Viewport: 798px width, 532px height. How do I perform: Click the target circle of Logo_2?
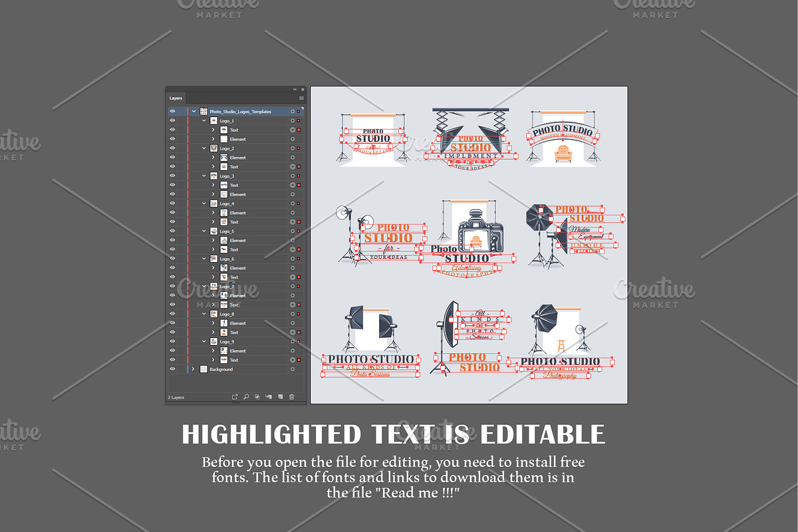tap(293, 148)
